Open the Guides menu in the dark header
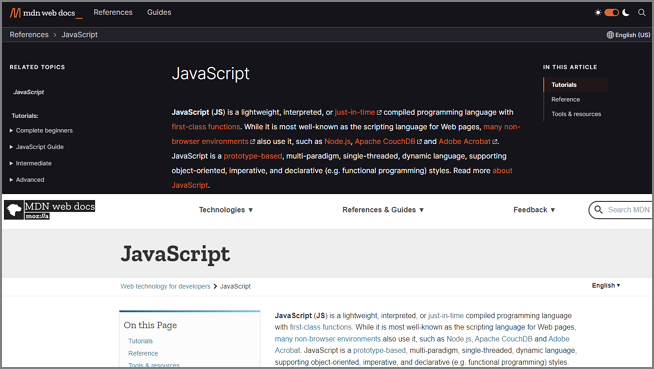This screenshot has width=654, height=369. [159, 13]
